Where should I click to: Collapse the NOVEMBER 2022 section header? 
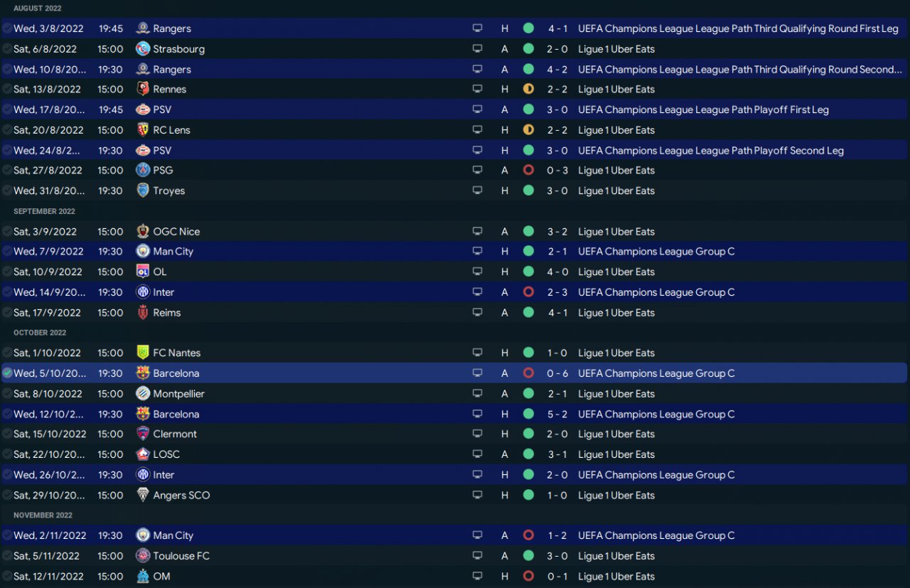(43, 515)
